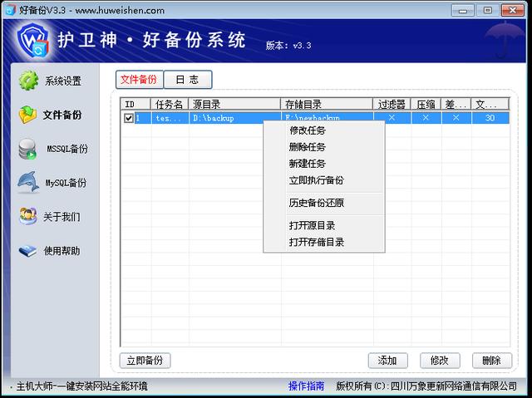
Task: Open 使用帮助 page
Action: 62,251
